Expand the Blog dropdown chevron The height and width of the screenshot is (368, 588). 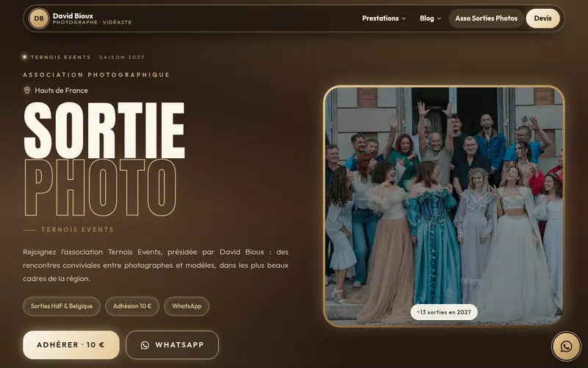pos(439,18)
